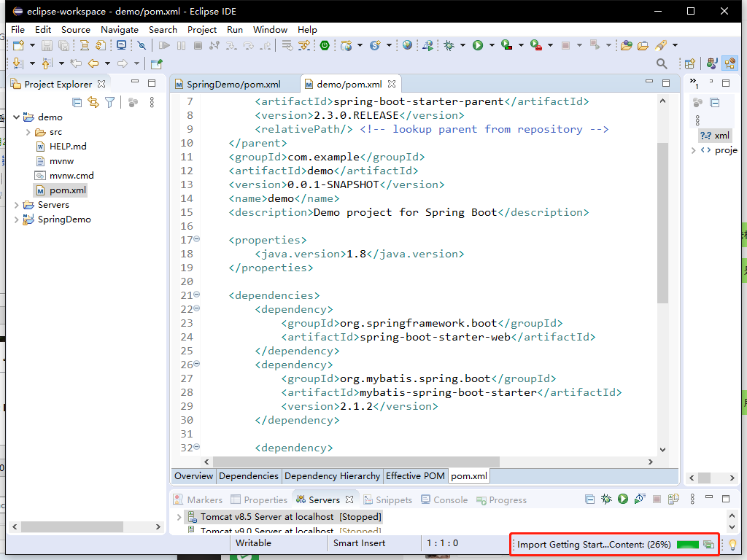The image size is (747, 560).
Task: Expand the SpringDemo project node
Action: pyautogui.click(x=16, y=219)
